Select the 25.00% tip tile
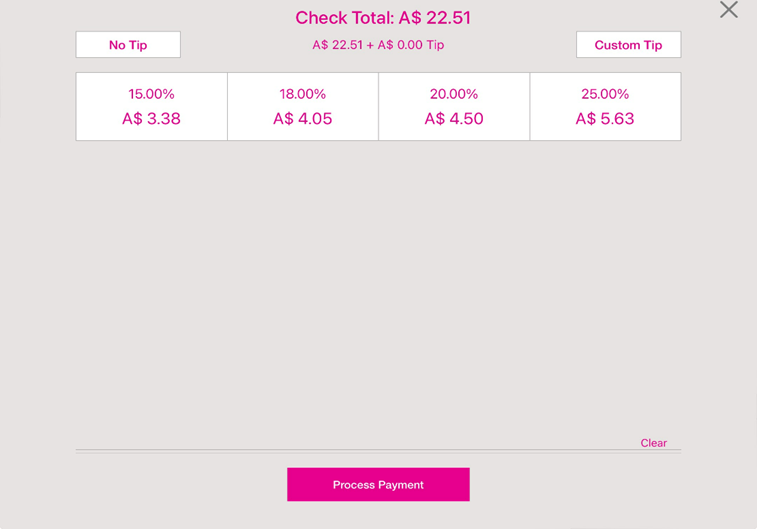 605,94
